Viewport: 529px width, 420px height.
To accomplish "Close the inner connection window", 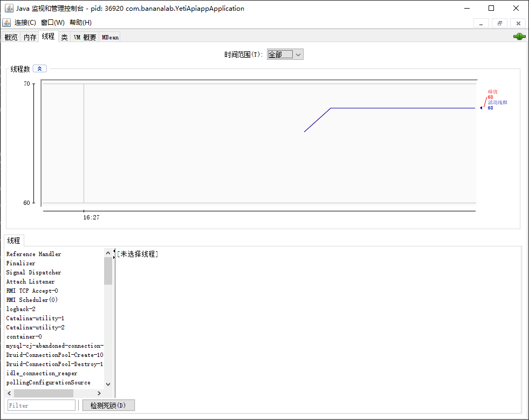I will coord(518,23).
